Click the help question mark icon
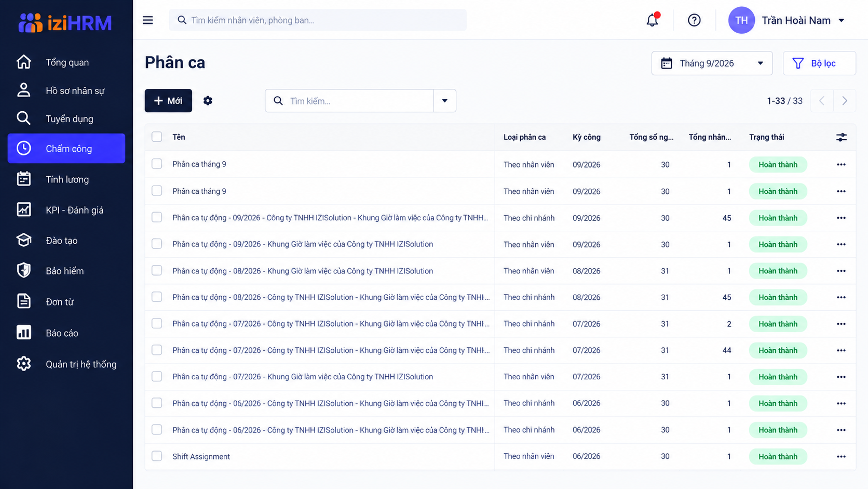Image resolution: width=868 pixels, height=489 pixels. coord(694,20)
